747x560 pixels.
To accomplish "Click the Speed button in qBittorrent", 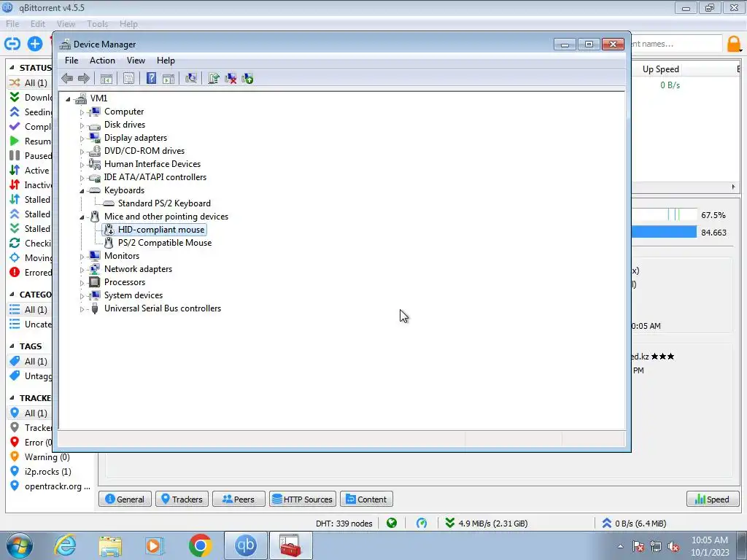I will tap(713, 499).
